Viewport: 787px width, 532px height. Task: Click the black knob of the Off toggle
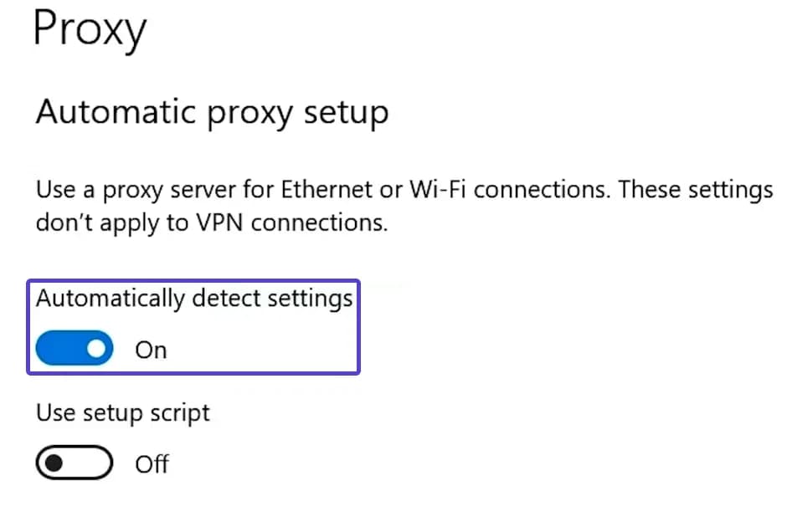pos(54,463)
